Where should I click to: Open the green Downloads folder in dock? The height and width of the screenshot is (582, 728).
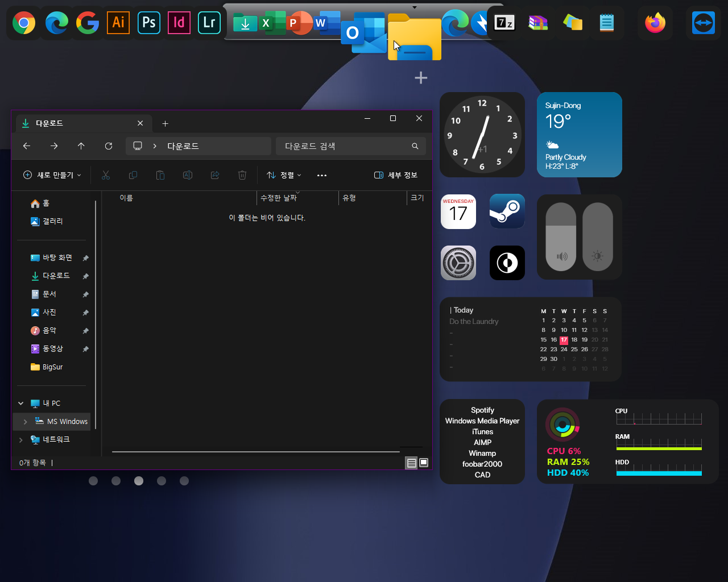pos(245,23)
